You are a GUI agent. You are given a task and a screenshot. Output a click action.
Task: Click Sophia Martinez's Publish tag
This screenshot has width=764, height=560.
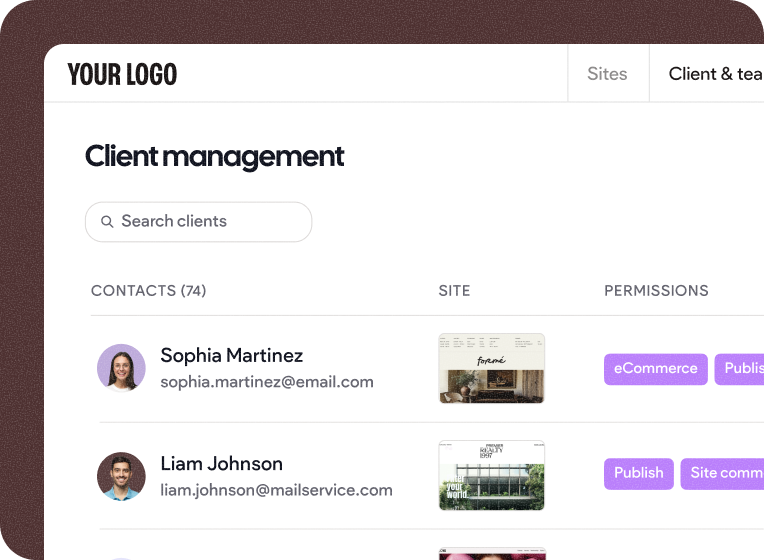pyautogui.click(x=740, y=369)
